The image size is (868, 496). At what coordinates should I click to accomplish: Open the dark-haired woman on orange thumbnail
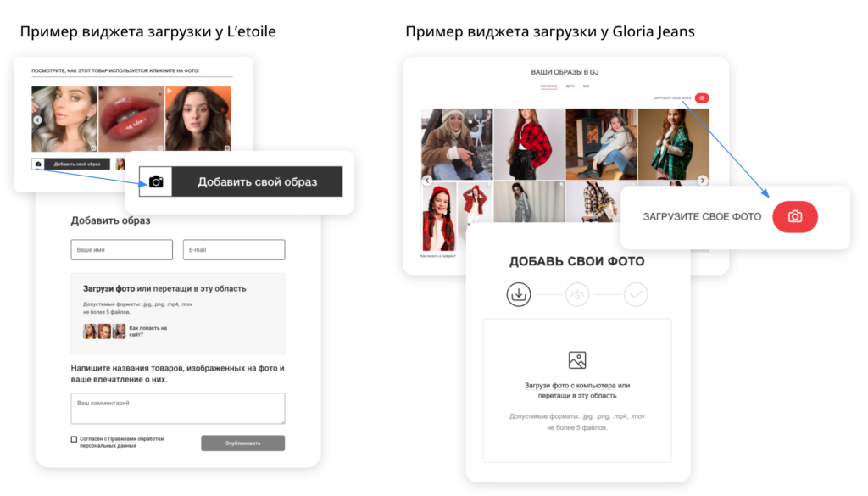[x=198, y=119]
